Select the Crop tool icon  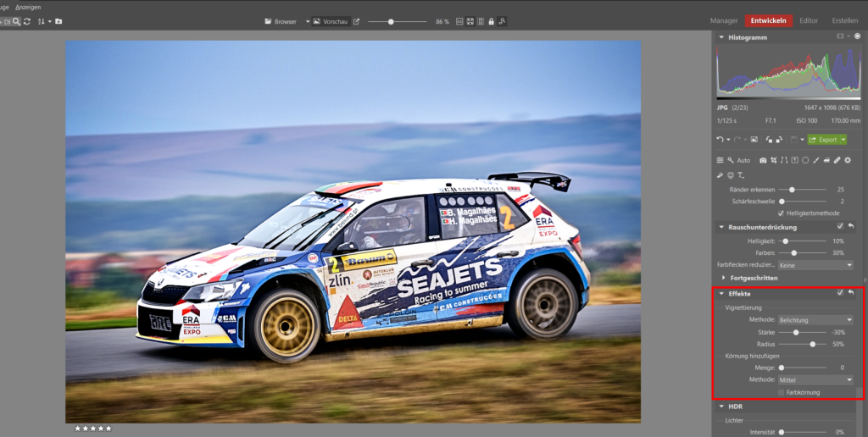[x=774, y=160]
